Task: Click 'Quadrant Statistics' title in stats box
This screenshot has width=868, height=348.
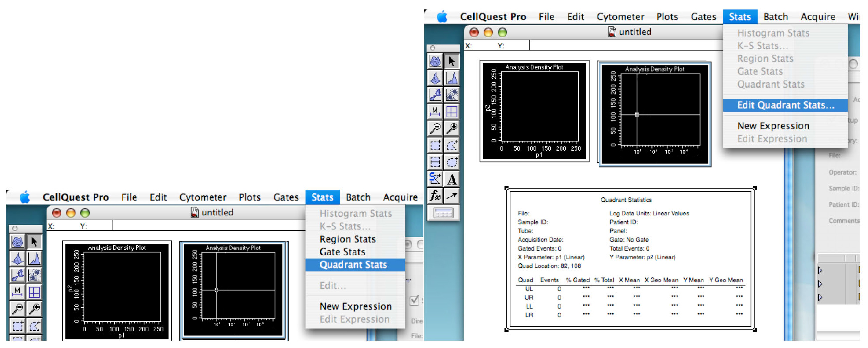Action: (x=626, y=200)
